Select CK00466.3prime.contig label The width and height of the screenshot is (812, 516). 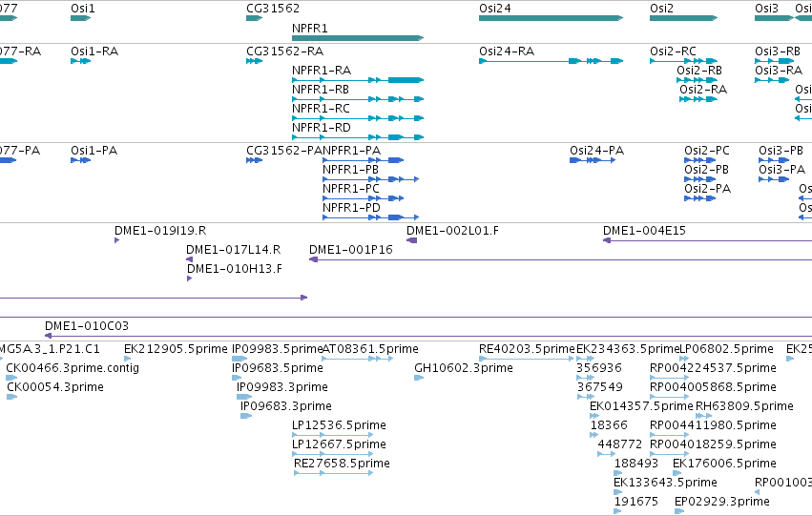[73, 368]
